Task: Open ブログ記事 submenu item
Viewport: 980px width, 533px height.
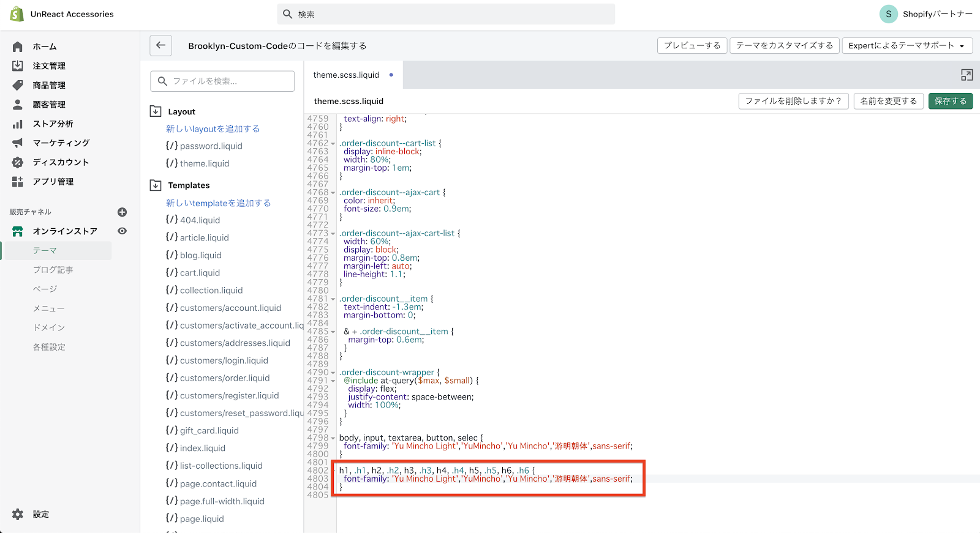Action: pyautogui.click(x=53, y=270)
